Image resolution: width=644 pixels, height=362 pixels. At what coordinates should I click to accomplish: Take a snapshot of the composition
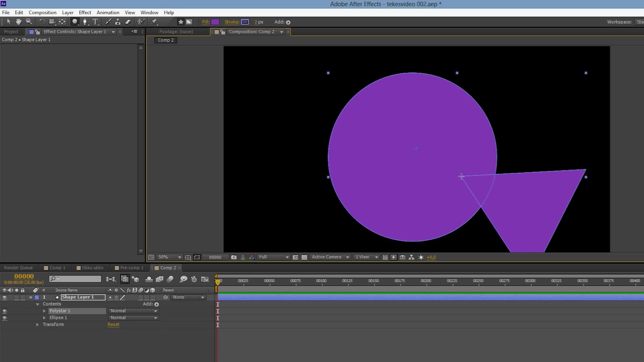point(234,257)
